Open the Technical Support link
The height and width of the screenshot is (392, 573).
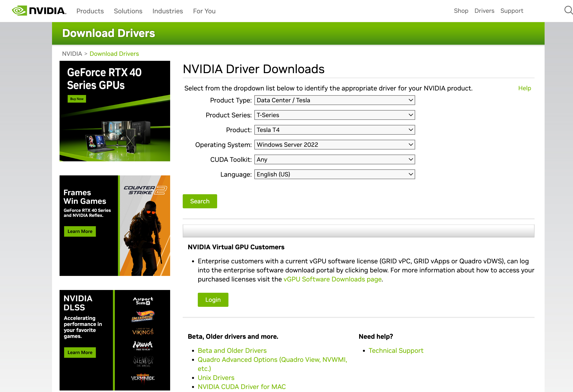click(x=396, y=351)
